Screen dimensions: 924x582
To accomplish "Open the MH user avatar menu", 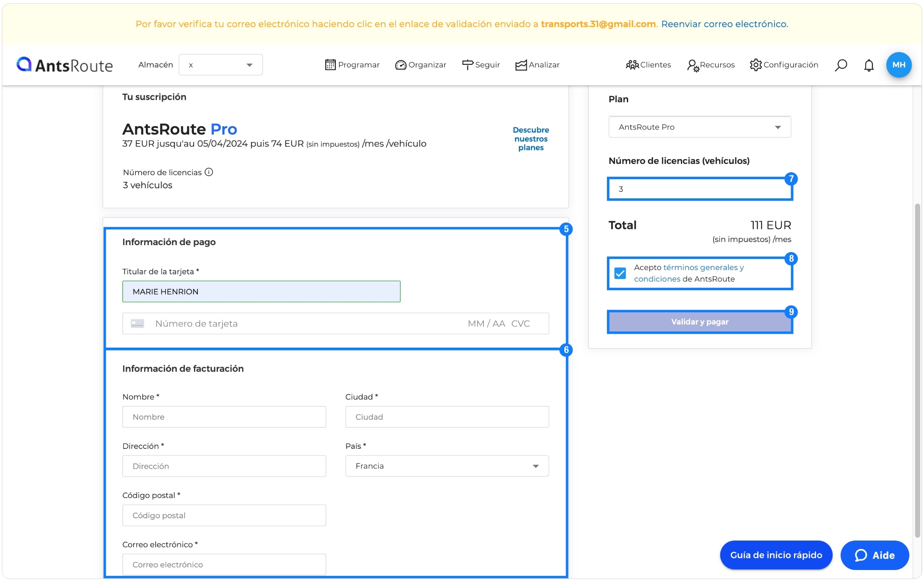I will 898,65.
